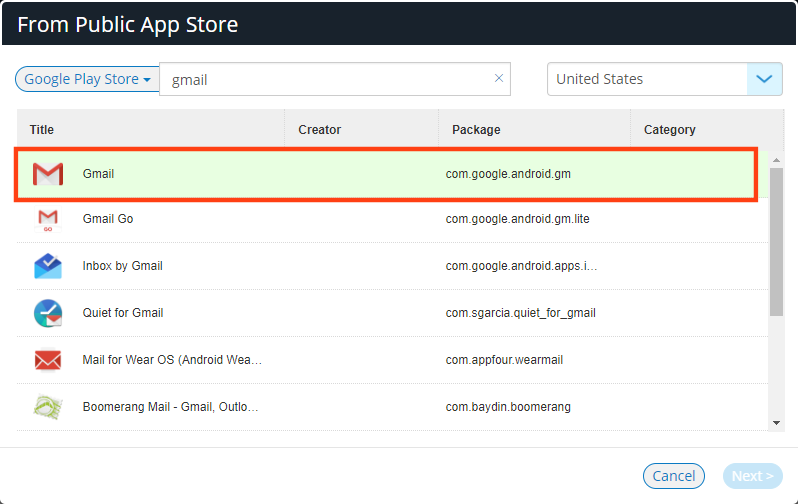Click the Cancel button
Viewport: 798px width, 504px height.
pos(674,476)
